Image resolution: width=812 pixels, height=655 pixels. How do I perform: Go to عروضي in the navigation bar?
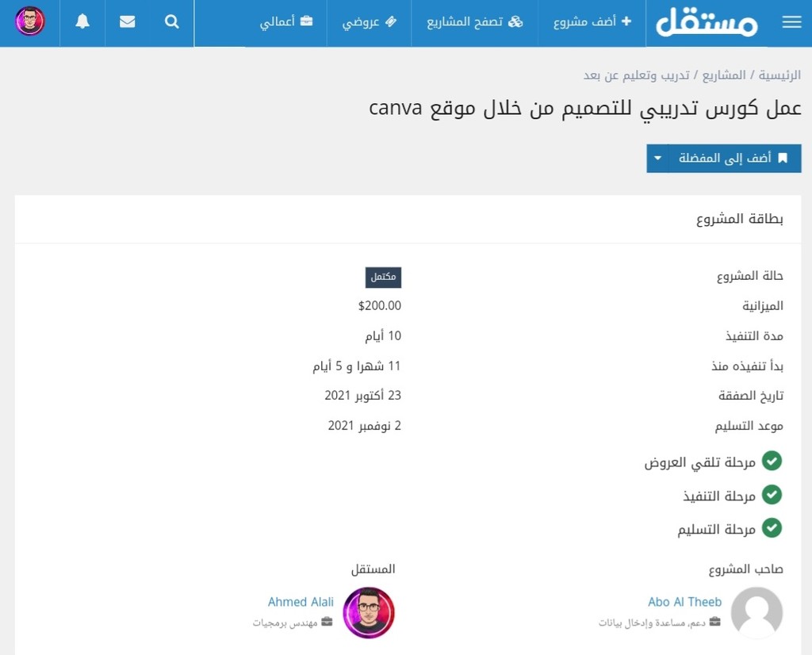(370, 21)
